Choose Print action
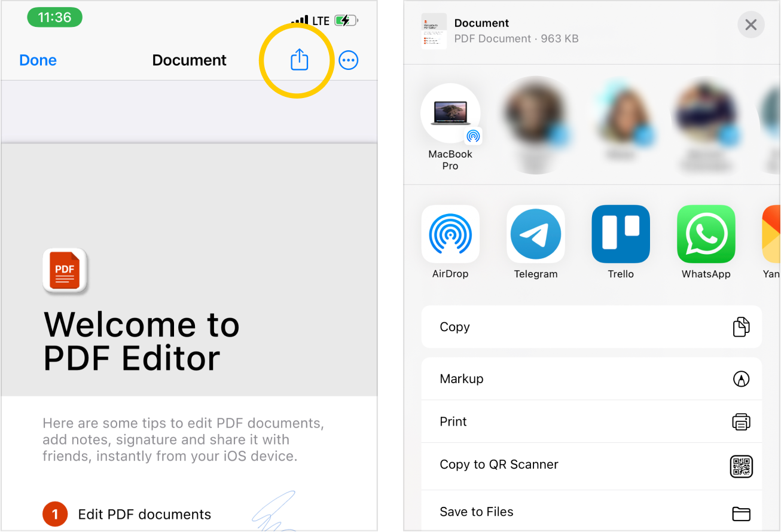This screenshot has height=532, width=781. pyautogui.click(x=591, y=421)
